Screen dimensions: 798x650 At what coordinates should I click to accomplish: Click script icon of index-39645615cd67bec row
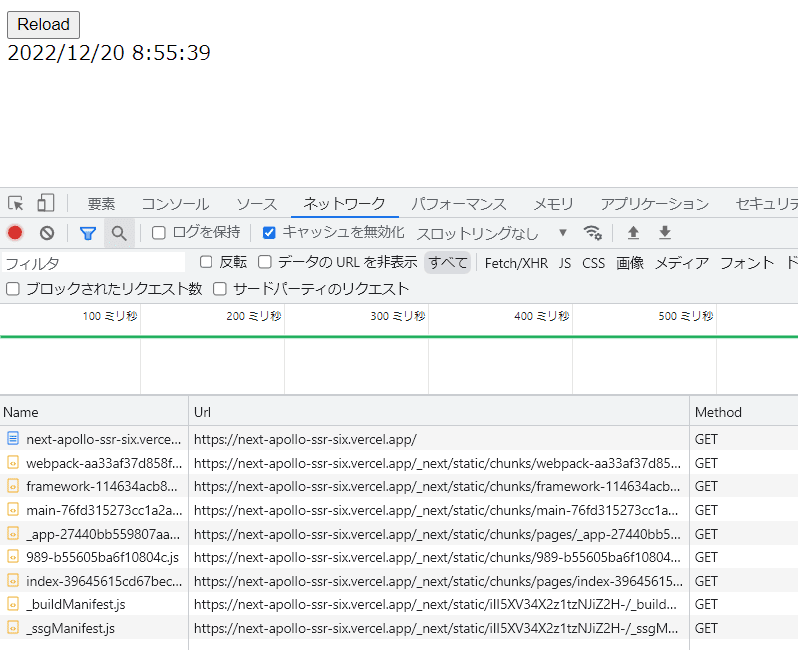[x=13, y=580]
